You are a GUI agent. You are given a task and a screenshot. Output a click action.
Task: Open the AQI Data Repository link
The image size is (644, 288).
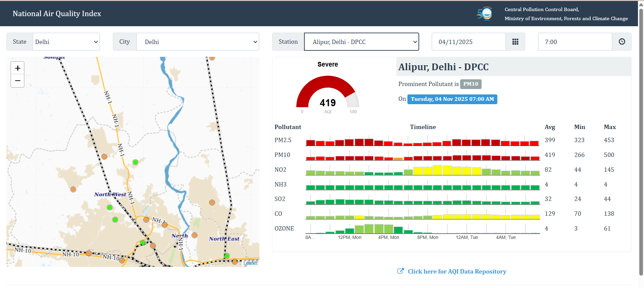pos(457,272)
